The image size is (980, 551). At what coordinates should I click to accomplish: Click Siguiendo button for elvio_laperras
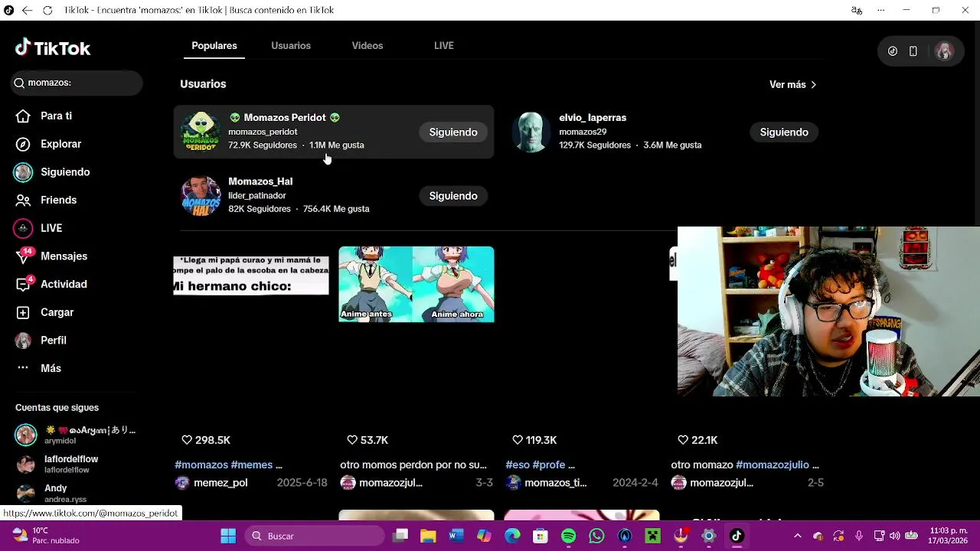[x=784, y=132]
